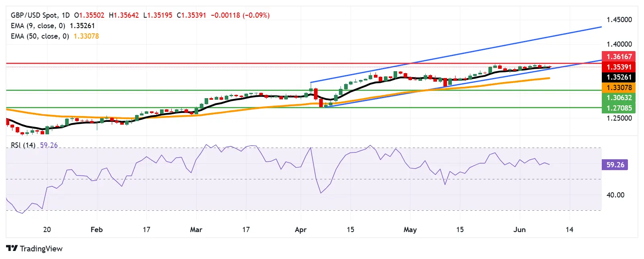Image resolution: width=644 pixels, height=259 pixels.
Task: Click the Mar date on time axis
Action: (196, 230)
